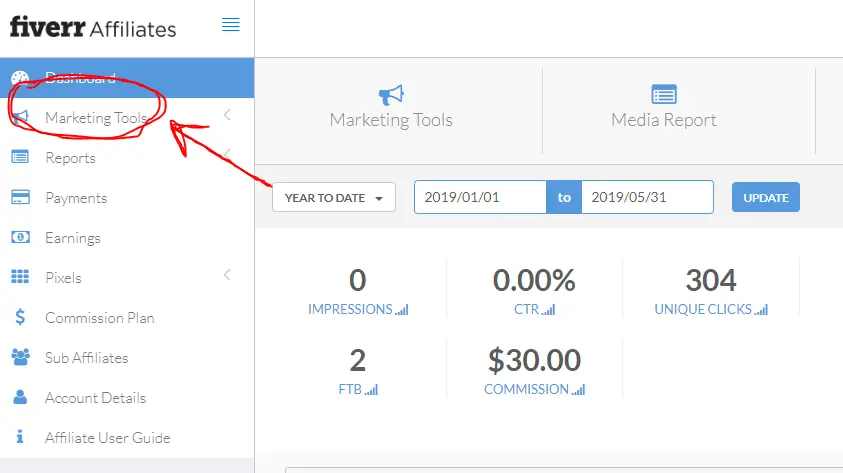Click the FTB value 2
This screenshot has width=843, height=473.
tap(358, 360)
